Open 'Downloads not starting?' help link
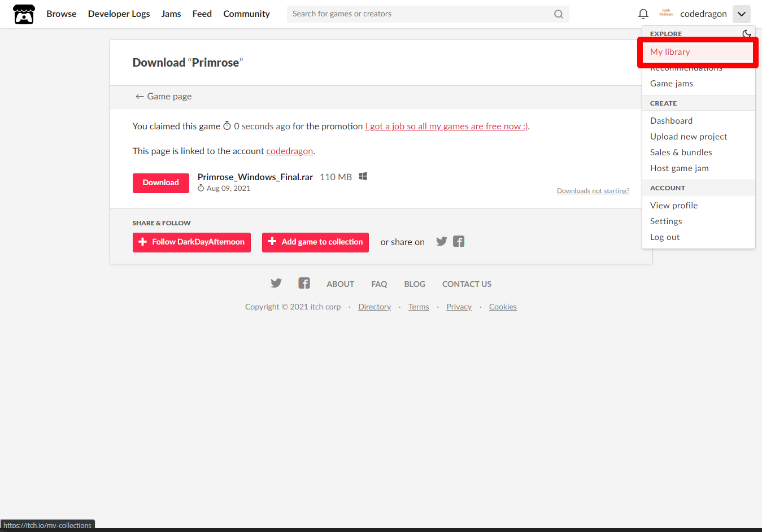 (x=593, y=191)
